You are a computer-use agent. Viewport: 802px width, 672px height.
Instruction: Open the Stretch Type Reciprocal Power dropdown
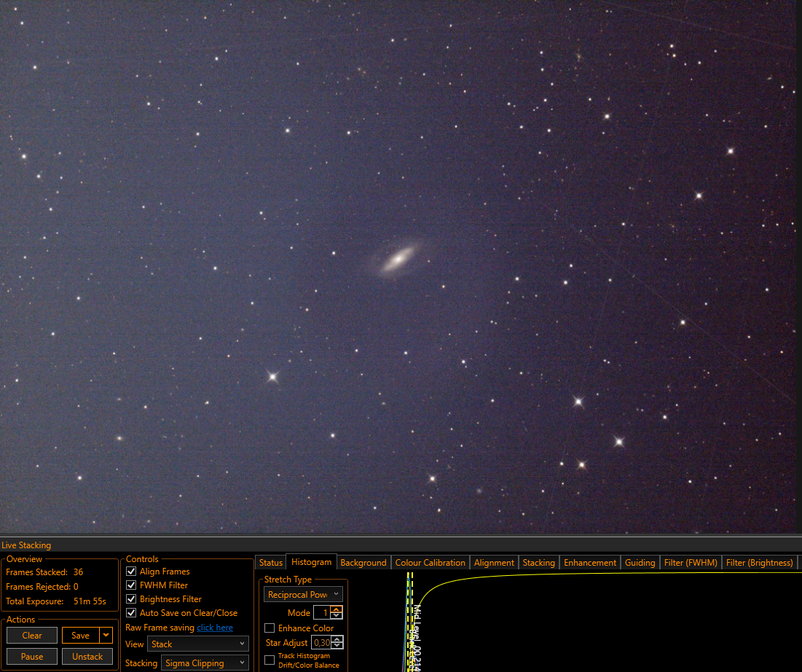(303, 594)
